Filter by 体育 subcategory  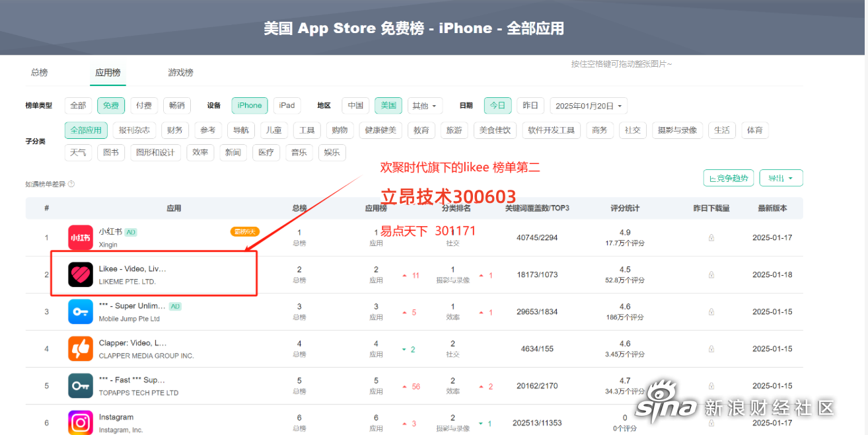(755, 130)
